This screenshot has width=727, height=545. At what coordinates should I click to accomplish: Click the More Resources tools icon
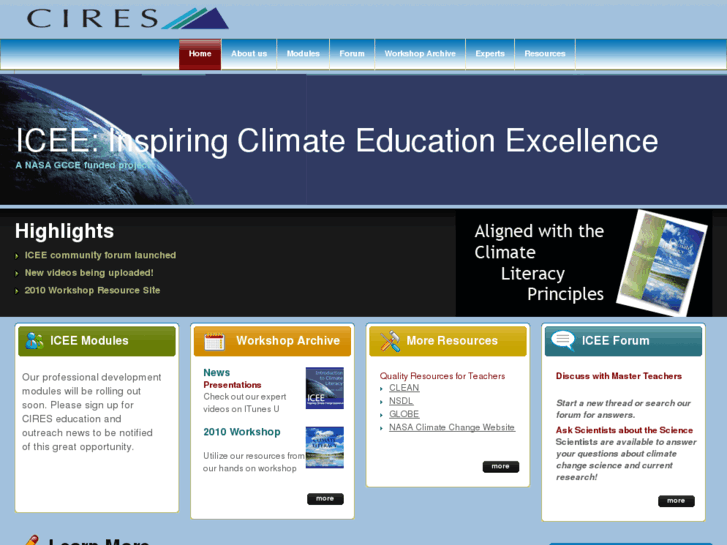[x=390, y=341]
